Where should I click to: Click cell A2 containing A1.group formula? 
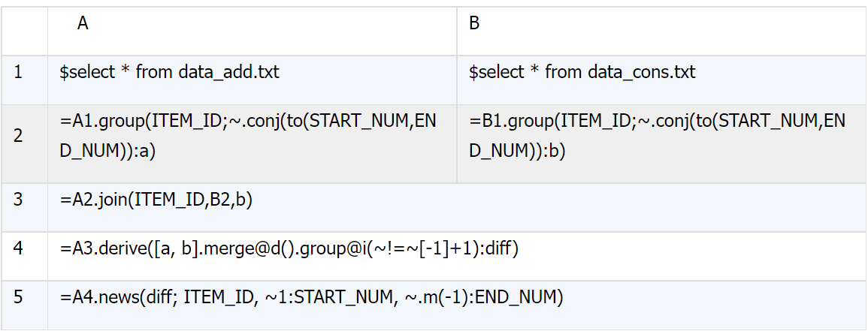[x=253, y=143]
